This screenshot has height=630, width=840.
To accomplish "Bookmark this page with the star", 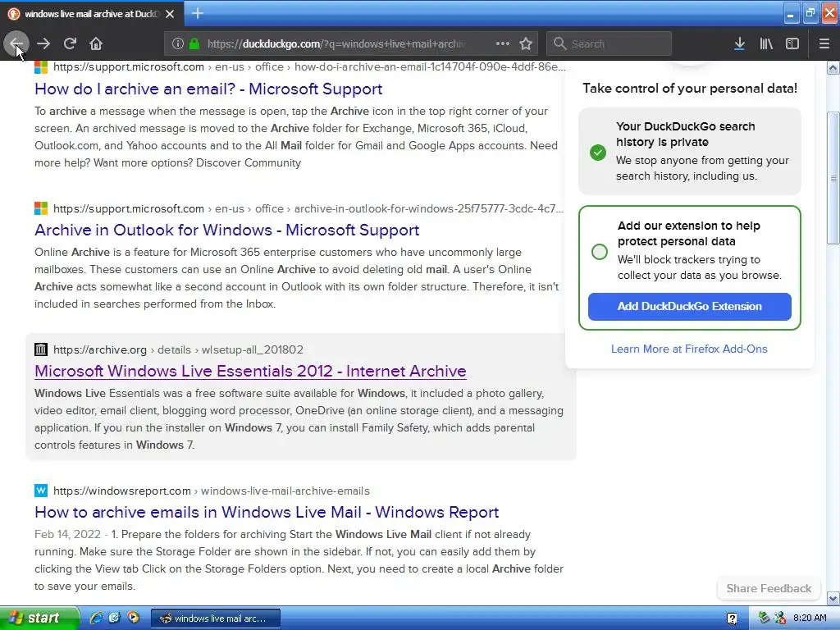I will click(x=526, y=43).
